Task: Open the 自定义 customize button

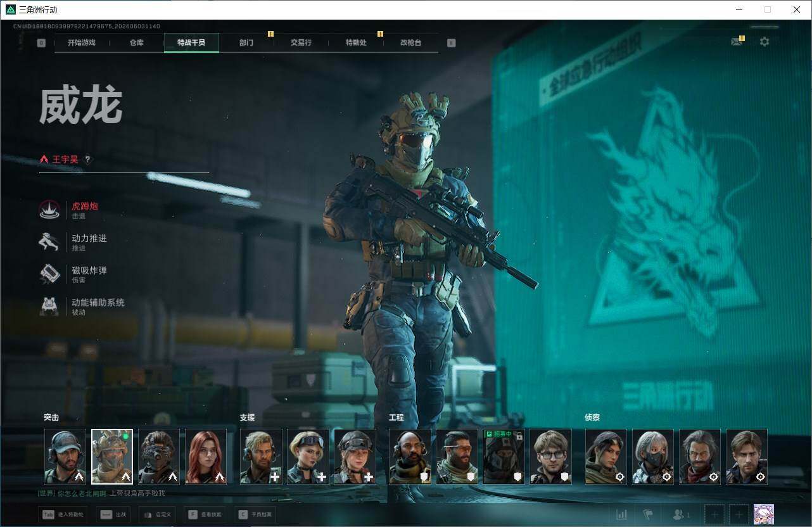Action: click(x=156, y=515)
